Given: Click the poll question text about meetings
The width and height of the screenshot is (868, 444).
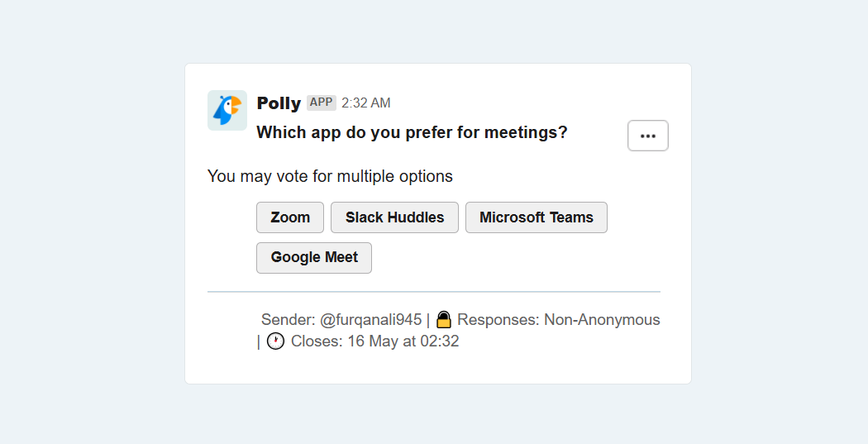Looking at the screenshot, I should coord(412,132).
